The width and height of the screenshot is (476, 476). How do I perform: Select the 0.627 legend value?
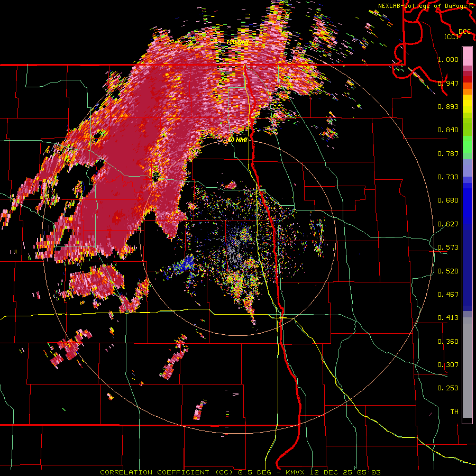(448, 224)
